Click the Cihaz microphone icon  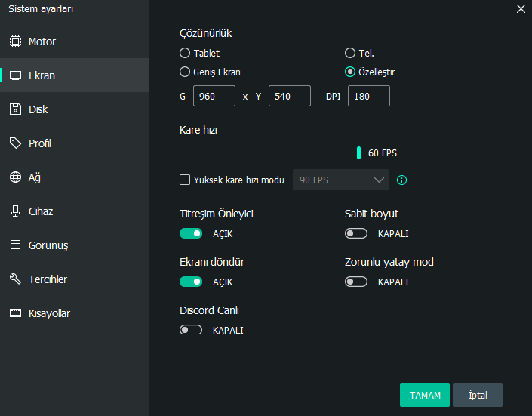(x=15, y=211)
